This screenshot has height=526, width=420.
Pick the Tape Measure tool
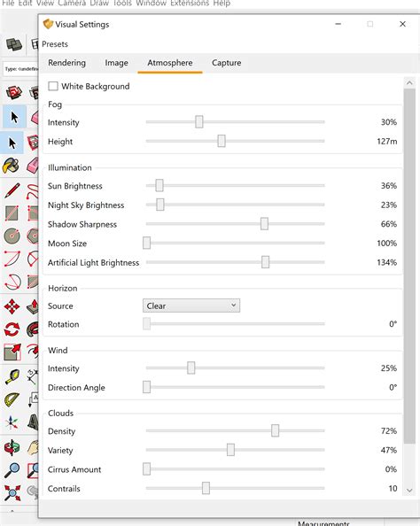12,376
